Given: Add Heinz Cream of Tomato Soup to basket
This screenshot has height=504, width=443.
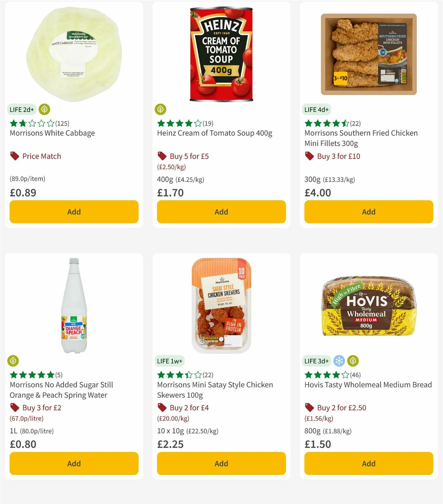Looking at the screenshot, I should coord(221,211).
